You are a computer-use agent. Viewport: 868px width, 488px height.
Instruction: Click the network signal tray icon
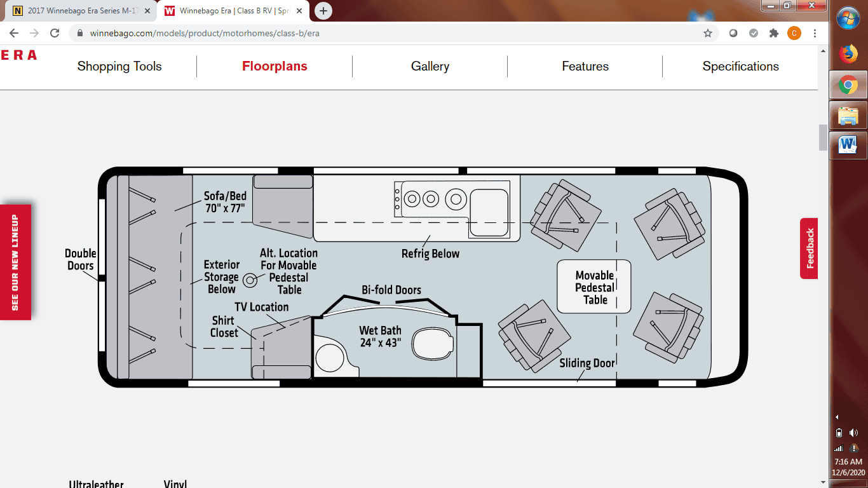pyautogui.click(x=839, y=447)
